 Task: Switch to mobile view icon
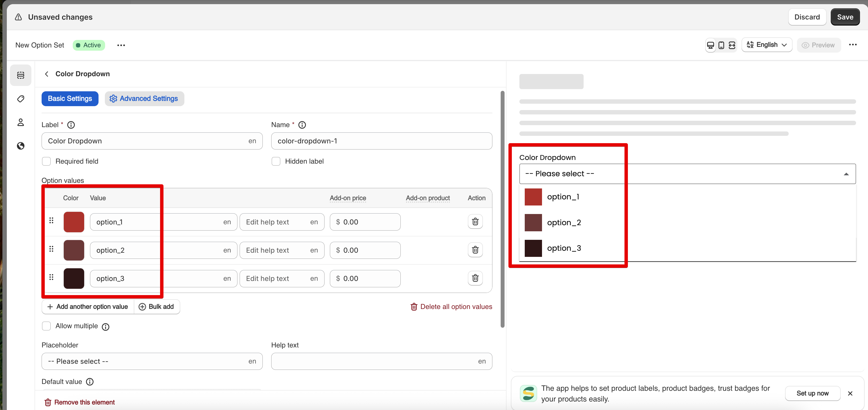(x=721, y=45)
